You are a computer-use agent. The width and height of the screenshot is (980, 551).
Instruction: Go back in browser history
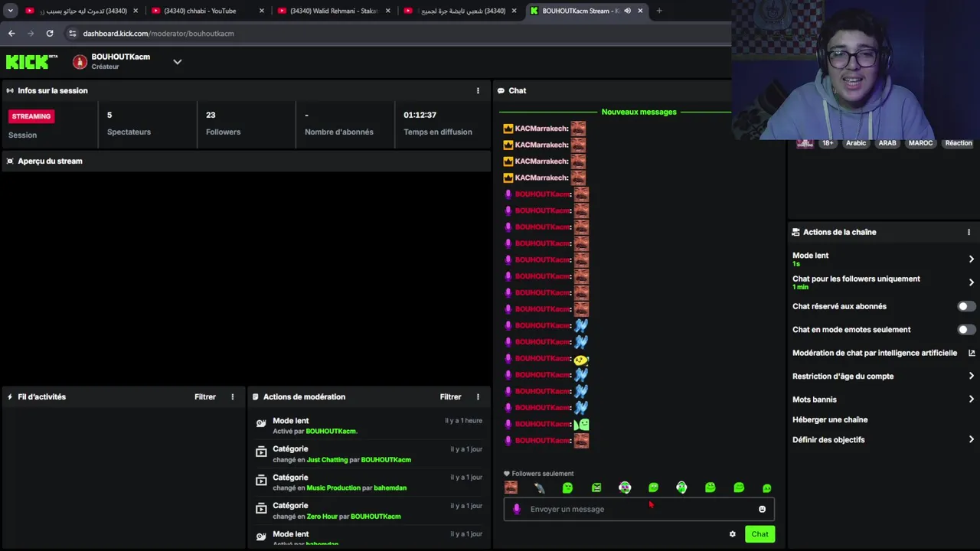click(x=11, y=33)
